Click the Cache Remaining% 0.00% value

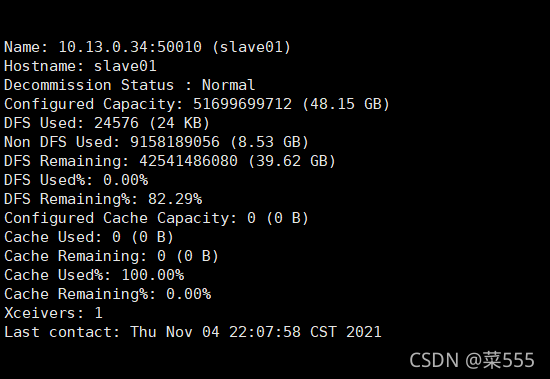click(x=188, y=293)
